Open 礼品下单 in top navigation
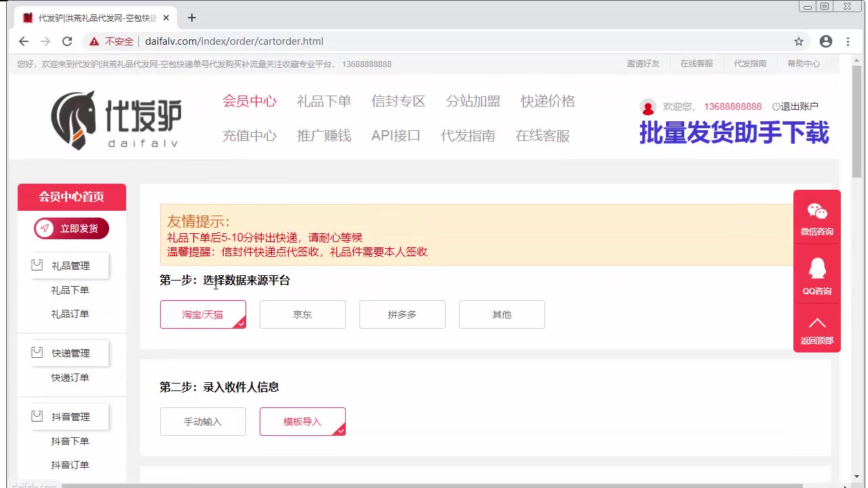This screenshot has width=868, height=488. coord(324,101)
